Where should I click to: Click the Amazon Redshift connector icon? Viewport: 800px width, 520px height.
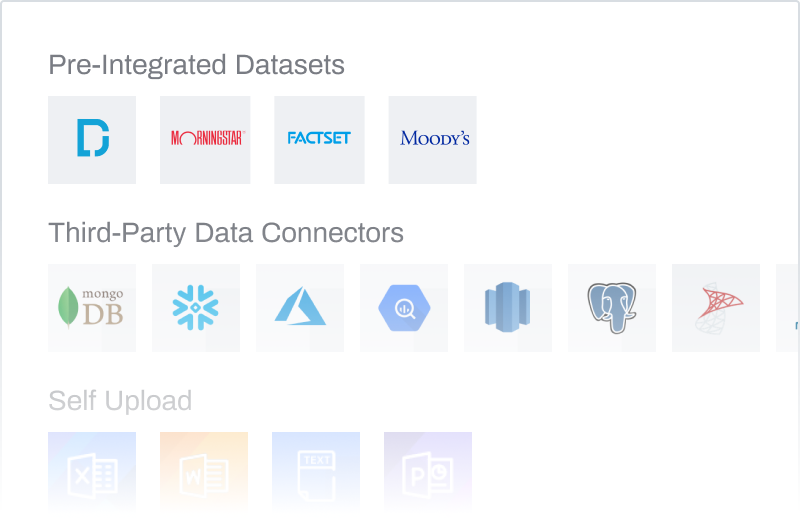[x=508, y=307]
